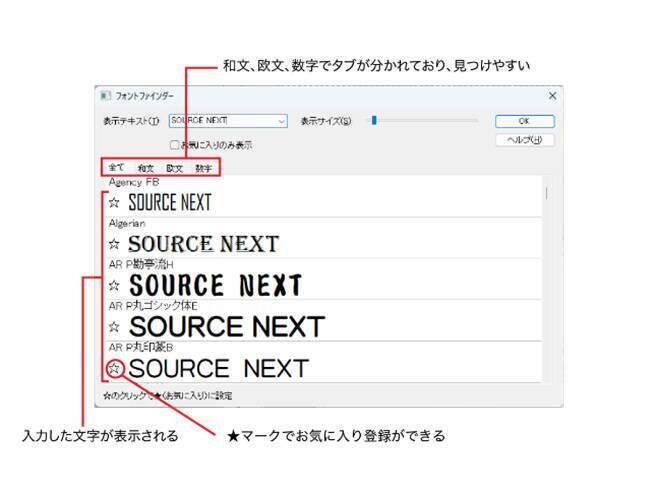Viewport: 658px width, 493px height.
Task: Mark AR P丸ゴシック体E as favorite via star
Action: (x=114, y=326)
